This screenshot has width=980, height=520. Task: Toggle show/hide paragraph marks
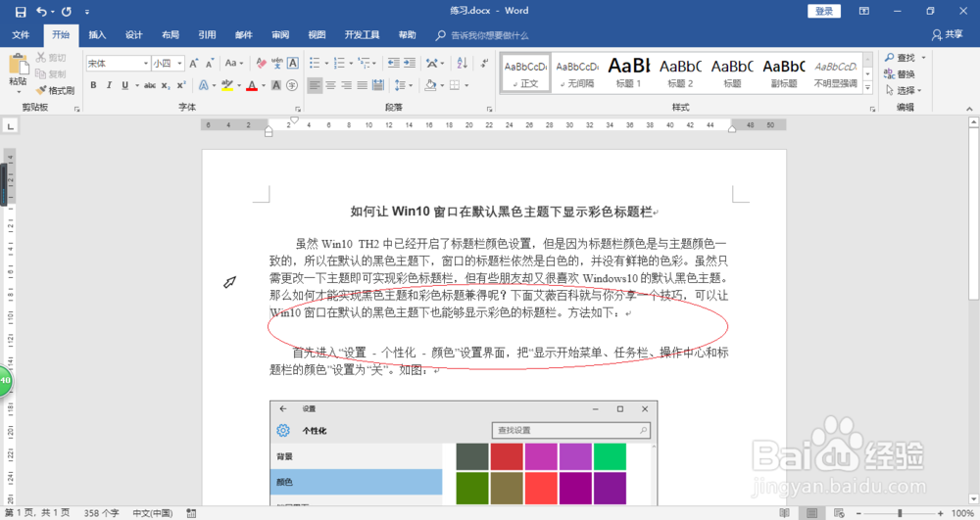[x=484, y=63]
